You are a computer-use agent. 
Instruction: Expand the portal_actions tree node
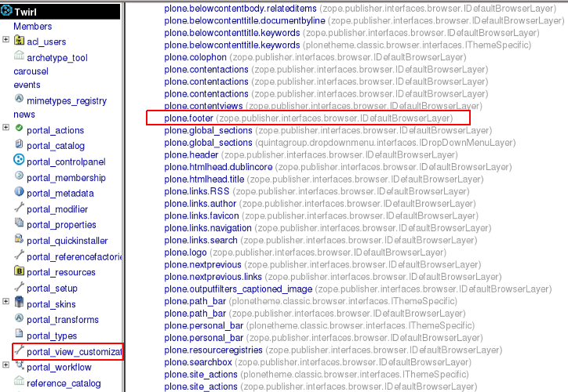(x=5, y=127)
